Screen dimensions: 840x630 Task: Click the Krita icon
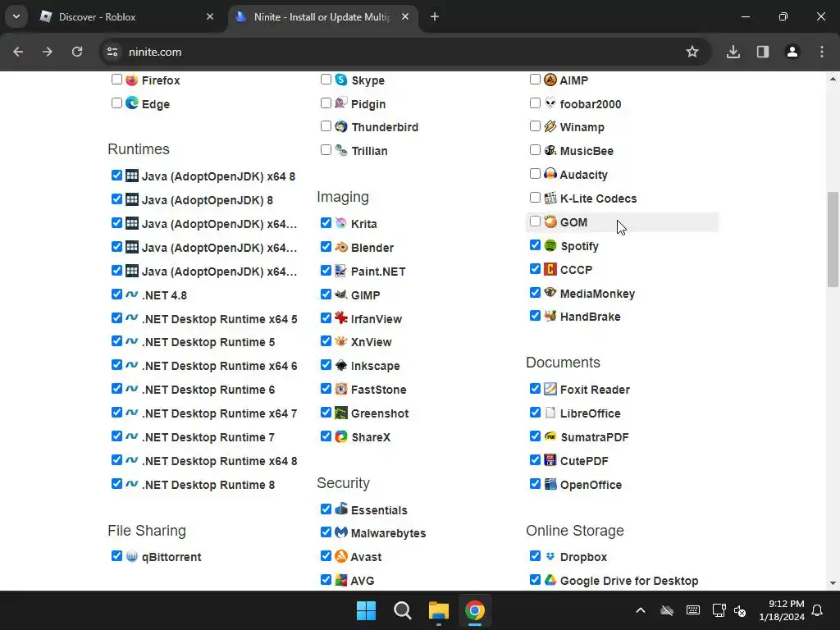pos(341,223)
